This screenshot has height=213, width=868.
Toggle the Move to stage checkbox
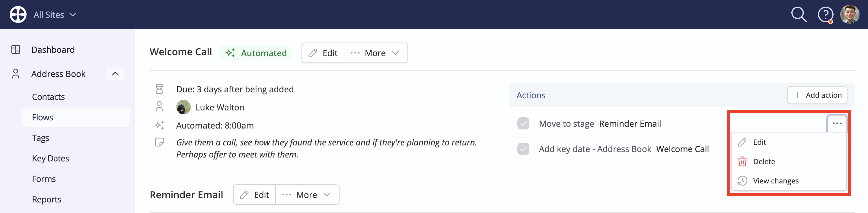click(x=523, y=123)
